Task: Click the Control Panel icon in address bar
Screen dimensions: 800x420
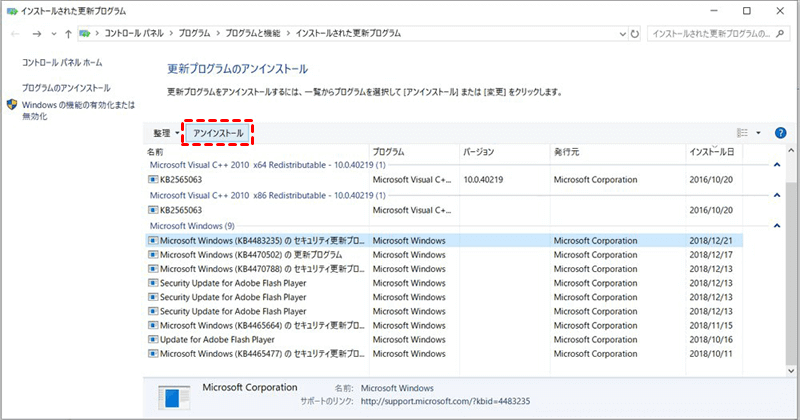Action: 85,34
